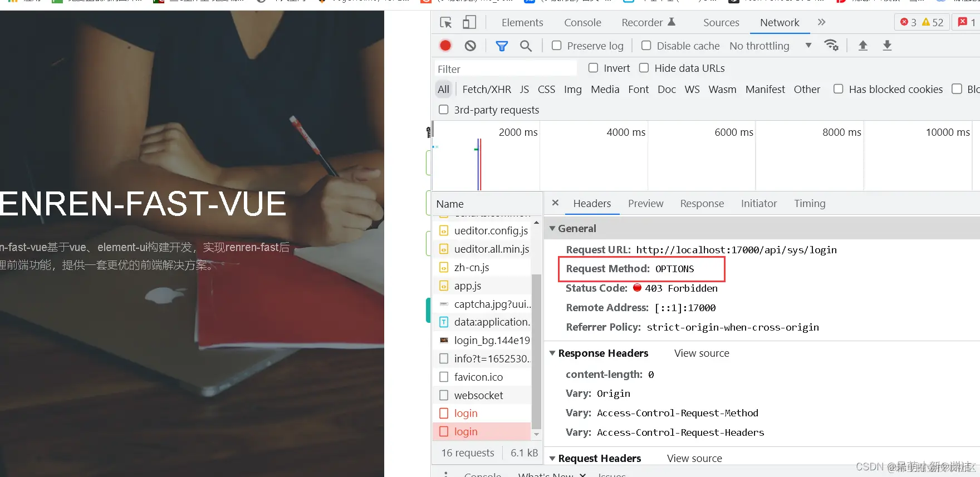
Task: Switch to the Elements tab
Action: click(x=522, y=22)
